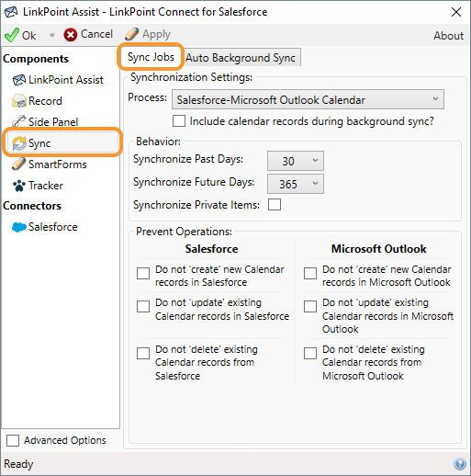Screen dimensions: 471x476
Task: Click the Salesforce cloud icon
Action: [19, 227]
